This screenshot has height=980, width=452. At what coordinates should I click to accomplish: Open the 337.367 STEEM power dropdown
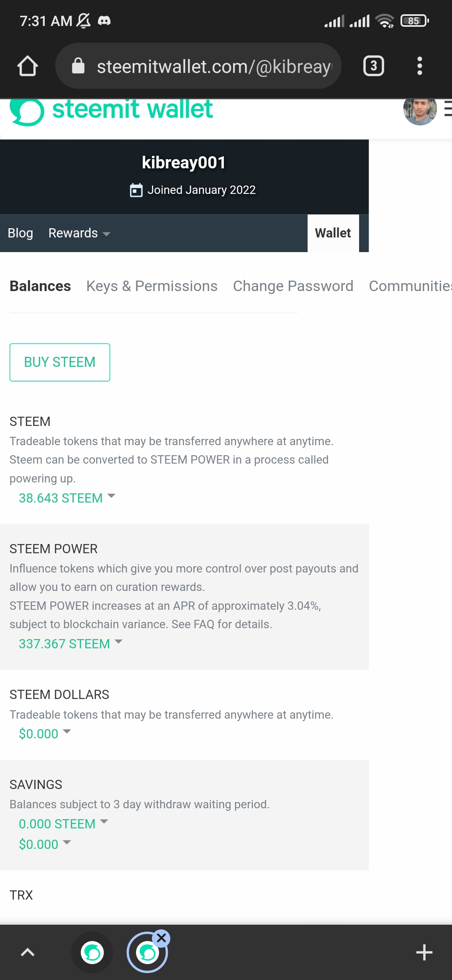tap(70, 644)
